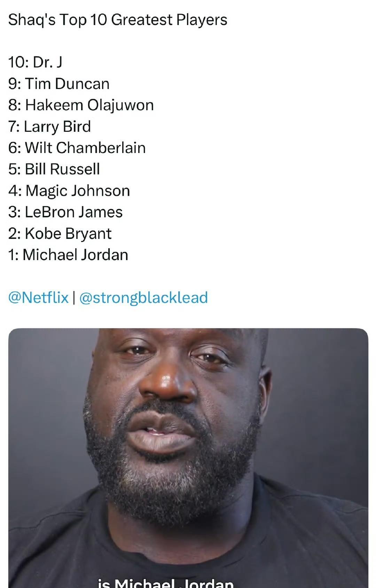
Task: Click the pipe separator between the mentions
Action: [74, 298]
